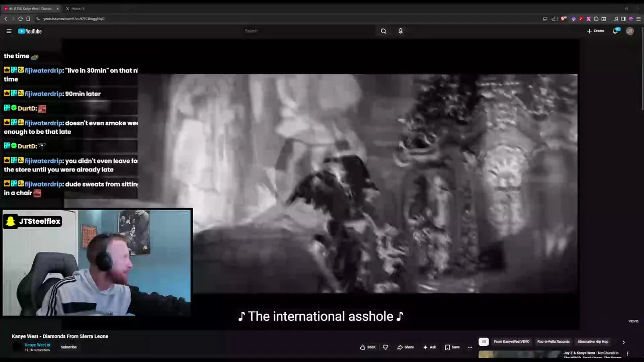Click the YouTube search magnifier button
The image size is (644, 362).
383,31
